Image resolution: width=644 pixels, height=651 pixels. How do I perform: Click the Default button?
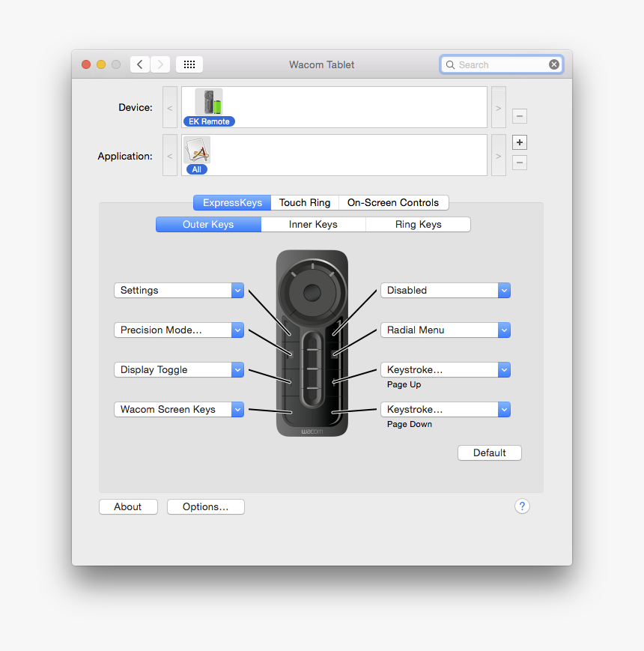pos(490,452)
